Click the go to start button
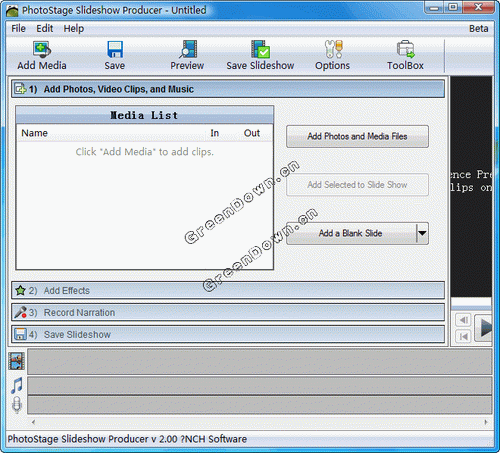This screenshot has height=453, width=500. [463, 336]
